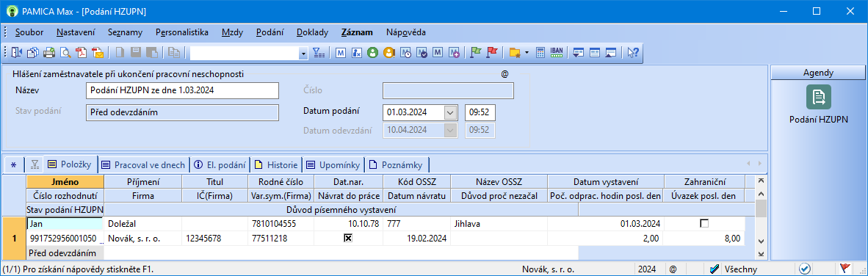Click the send PDF by email icon
The height and width of the screenshot is (276, 868).
pos(98,53)
